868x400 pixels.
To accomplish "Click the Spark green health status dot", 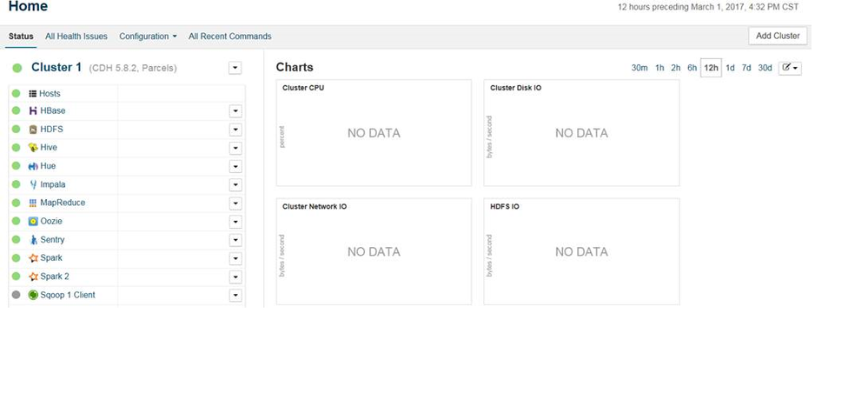I will [x=16, y=257].
